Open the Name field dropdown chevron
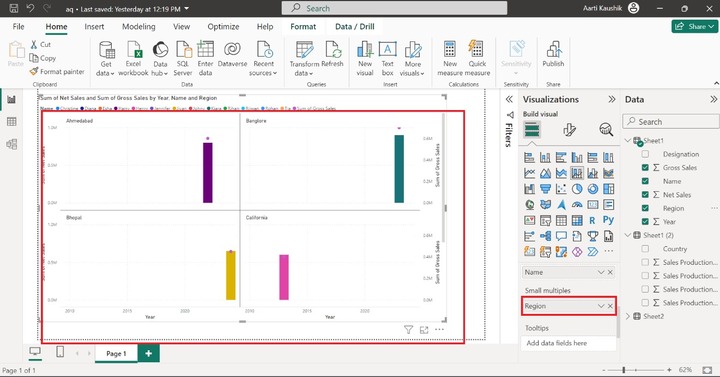Viewport: 720px width, 377px height. (601, 272)
